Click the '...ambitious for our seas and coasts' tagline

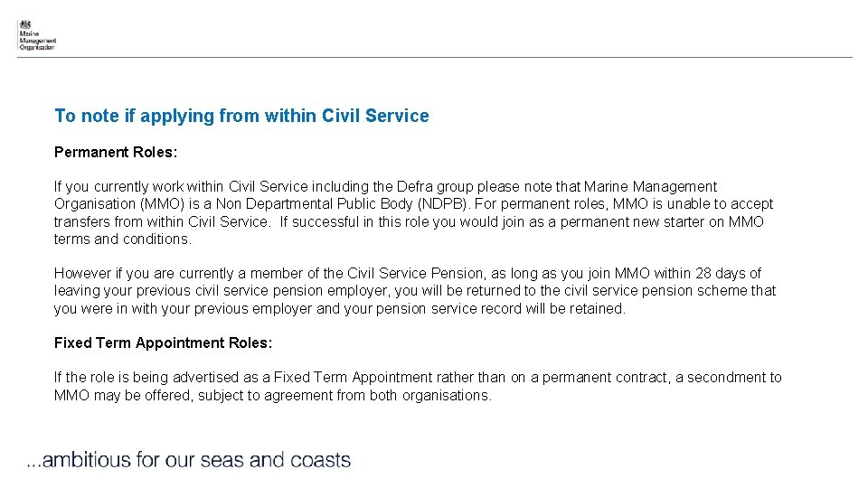tap(188, 460)
